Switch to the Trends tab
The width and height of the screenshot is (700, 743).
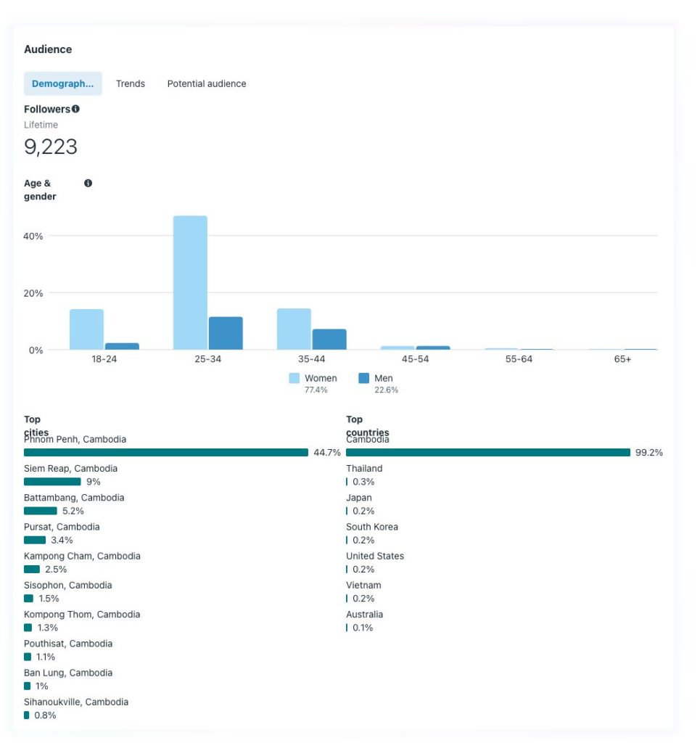[x=131, y=84]
